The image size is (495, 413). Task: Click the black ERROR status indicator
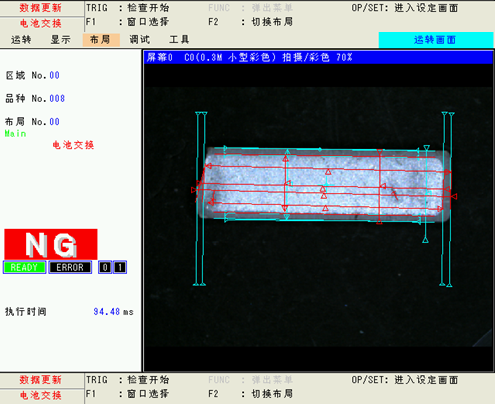[x=70, y=267]
